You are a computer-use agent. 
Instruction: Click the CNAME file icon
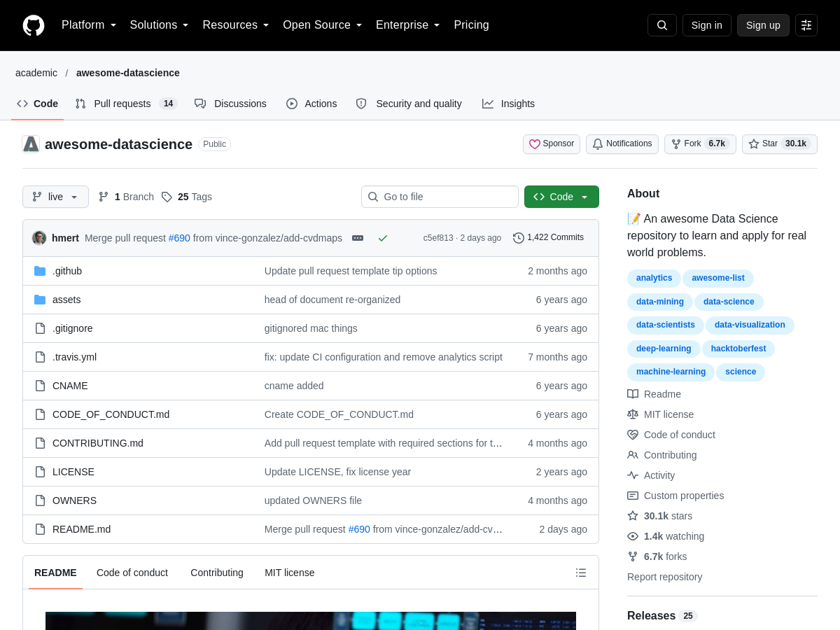click(40, 386)
